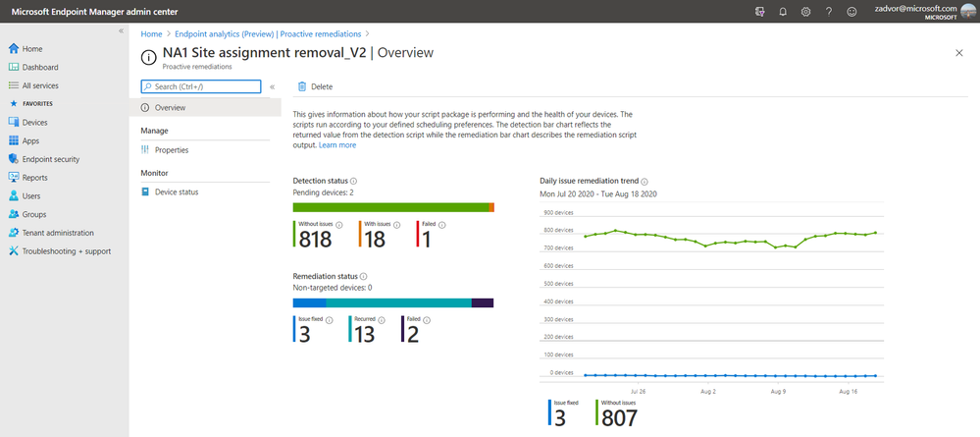Click the 818 Without issues count
The height and width of the screenshot is (437, 980).
(x=315, y=240)
